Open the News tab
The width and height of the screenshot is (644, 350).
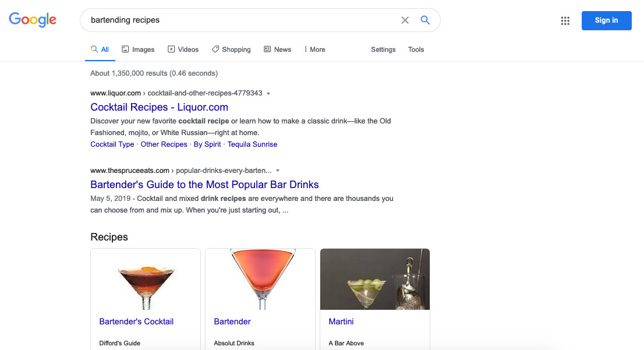pos(277,50)
